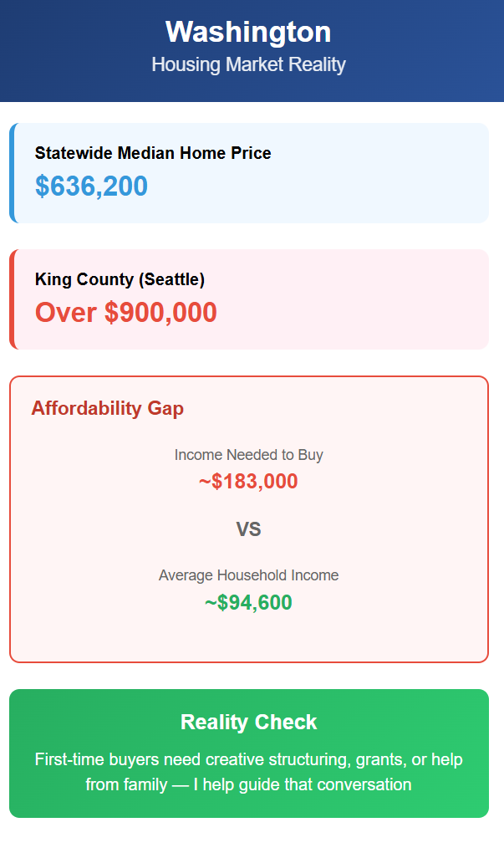This screenshot has width=504, height=853.
Task: Open the King County price card
Action: coord(249,299)
